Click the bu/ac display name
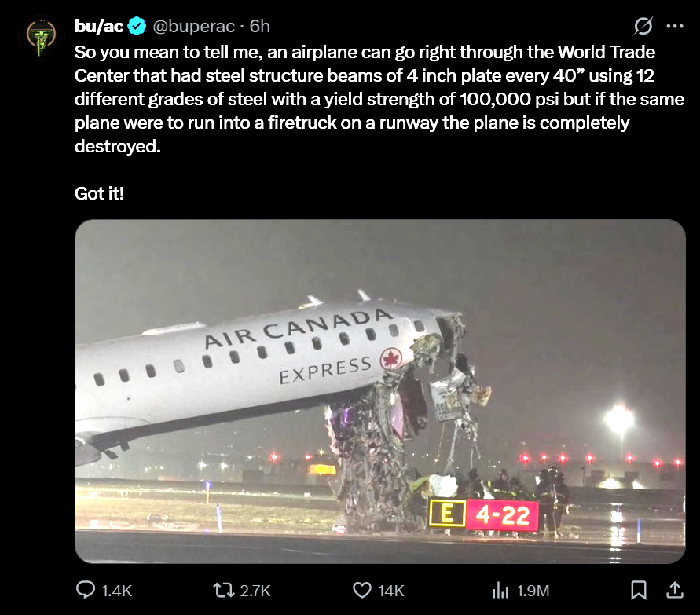 99,26
